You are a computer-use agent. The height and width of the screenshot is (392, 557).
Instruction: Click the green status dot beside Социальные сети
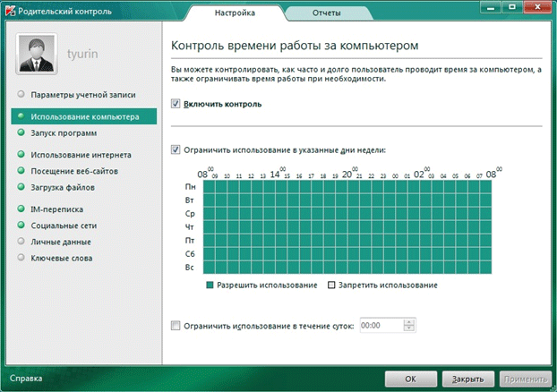pos(21,226)
